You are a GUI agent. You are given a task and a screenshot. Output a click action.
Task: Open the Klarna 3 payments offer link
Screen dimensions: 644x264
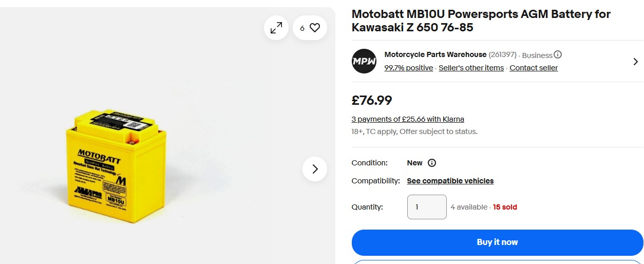pos(408,119)
